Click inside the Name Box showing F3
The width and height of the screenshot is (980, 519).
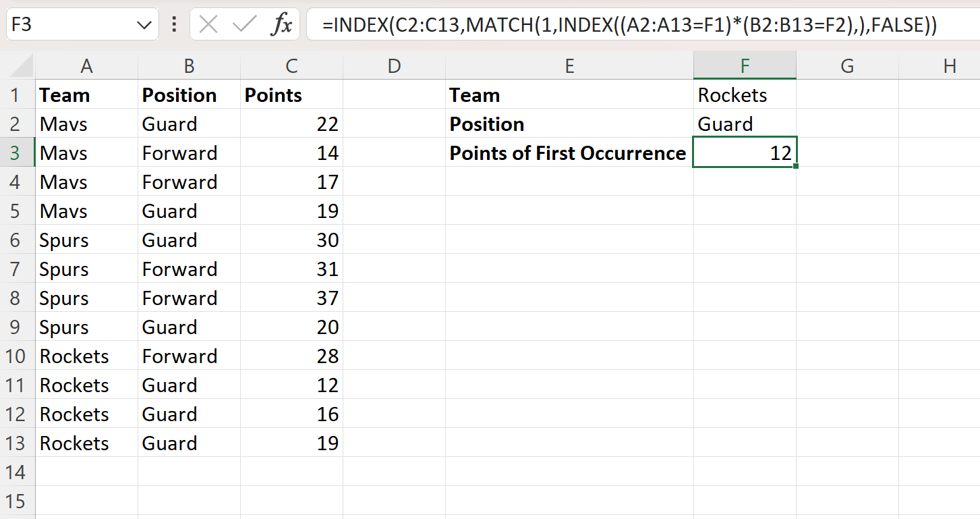71,25
